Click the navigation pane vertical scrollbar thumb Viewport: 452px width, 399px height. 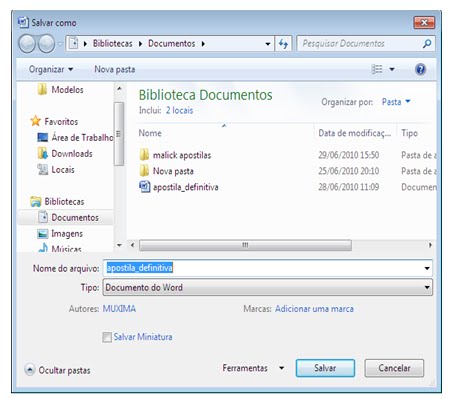[x=119, y=134]
